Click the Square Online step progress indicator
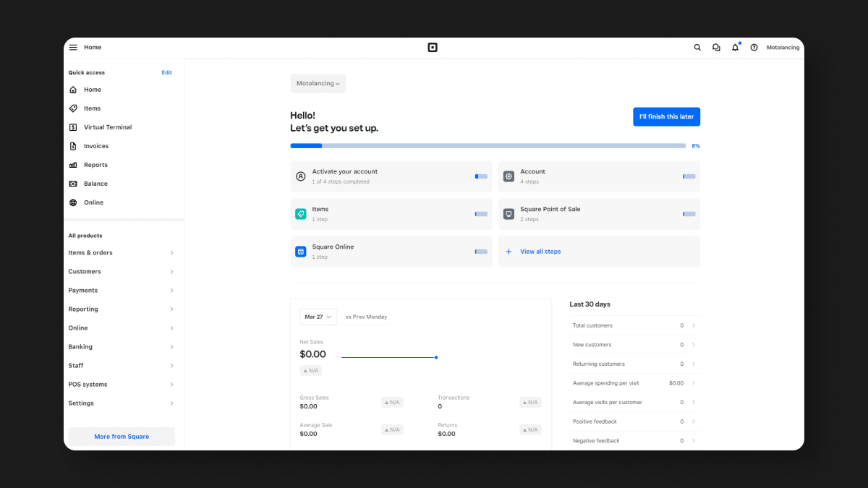 pyautogui.click(x=481, y=252)
